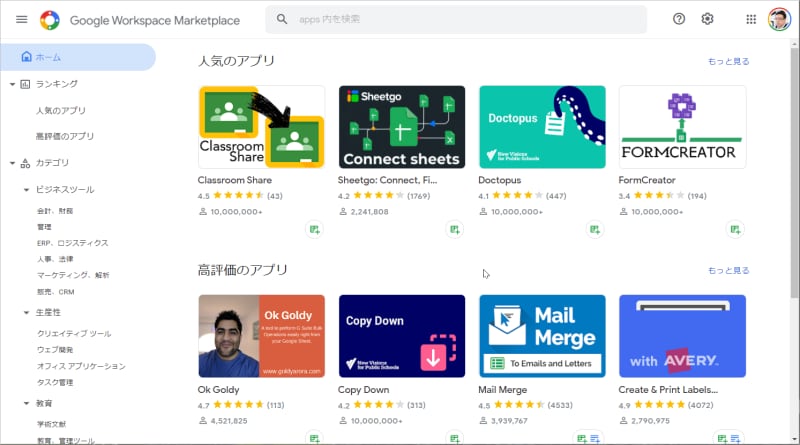Click the カテゴリ shapes icon

[25, 163]
